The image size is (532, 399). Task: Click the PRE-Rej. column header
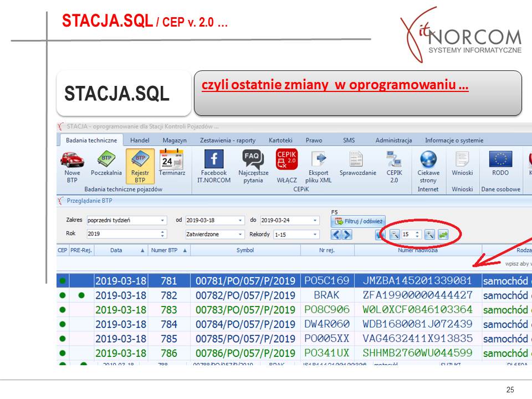pyautogui.click(x=81, y=250)
